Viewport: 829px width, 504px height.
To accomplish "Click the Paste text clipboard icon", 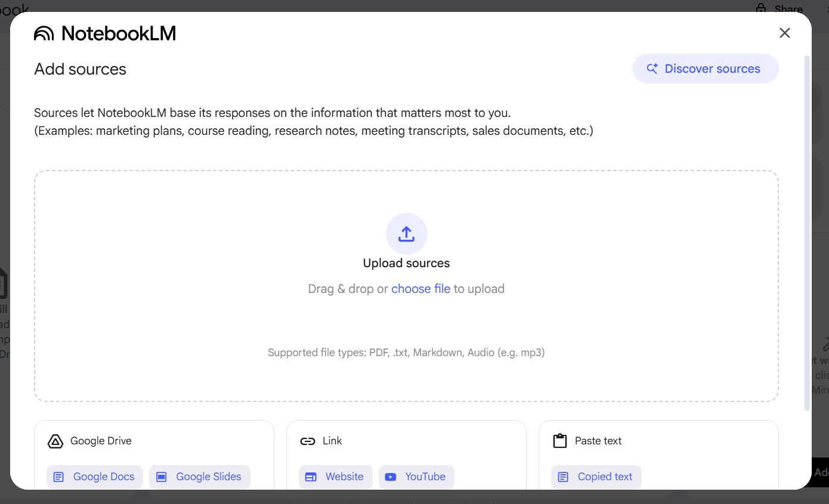I will (559, 441).
